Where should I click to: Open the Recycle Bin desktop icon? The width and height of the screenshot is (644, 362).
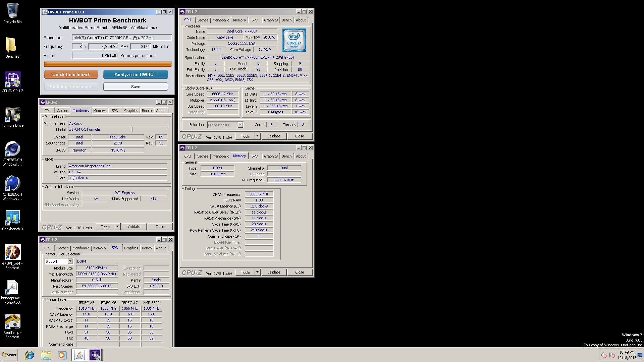12,13
